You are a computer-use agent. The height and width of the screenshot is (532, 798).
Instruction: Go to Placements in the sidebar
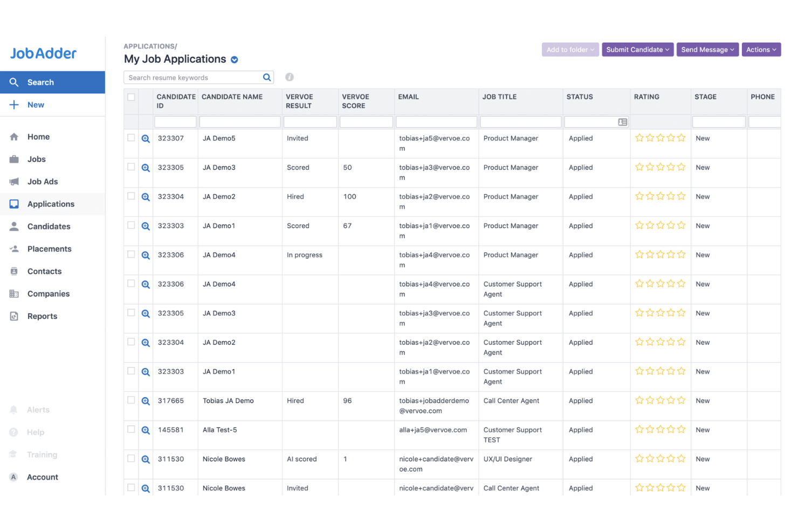click(x=52, y=249)
